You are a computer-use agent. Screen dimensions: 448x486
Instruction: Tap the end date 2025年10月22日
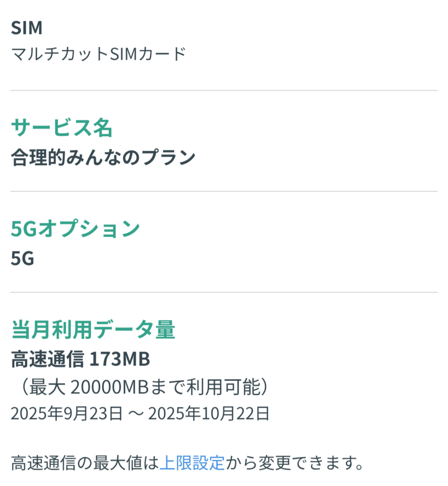click(209, 413)
